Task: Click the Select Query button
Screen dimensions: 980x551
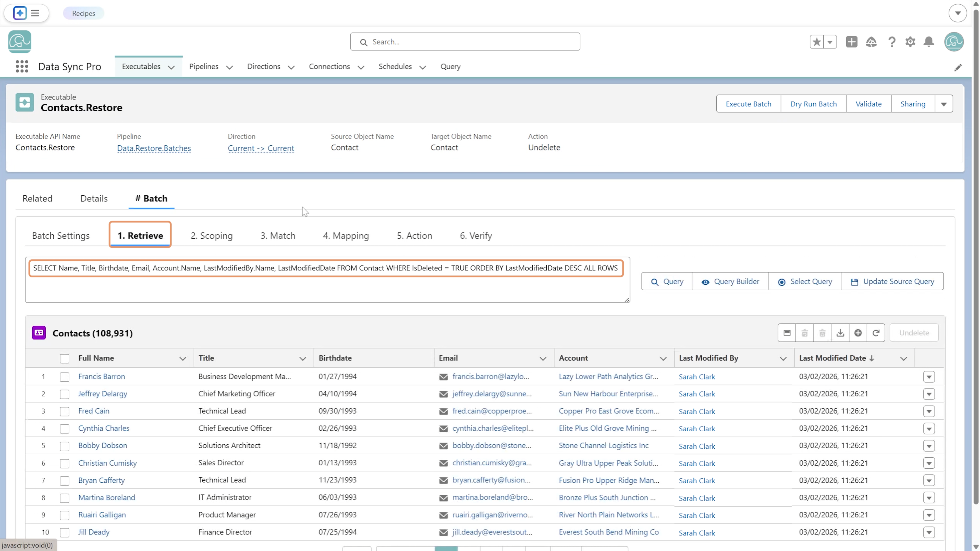Action: (805, 281)
